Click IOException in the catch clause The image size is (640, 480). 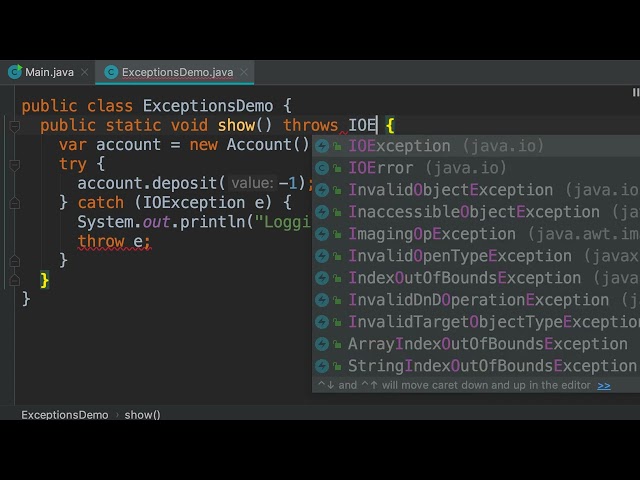194,203
